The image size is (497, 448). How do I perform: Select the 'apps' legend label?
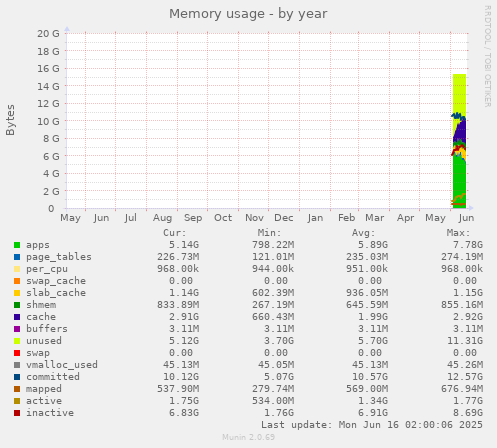point(38,245)
